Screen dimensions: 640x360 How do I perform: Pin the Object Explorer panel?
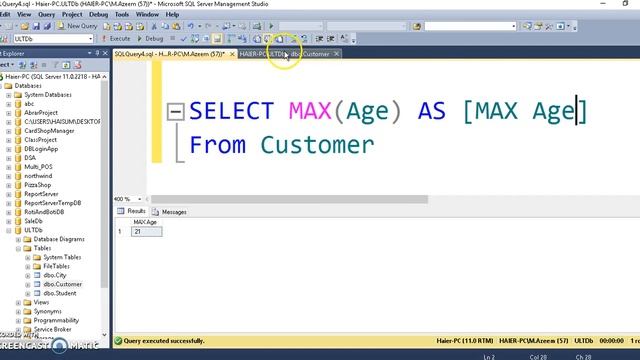tap(97, 53)
